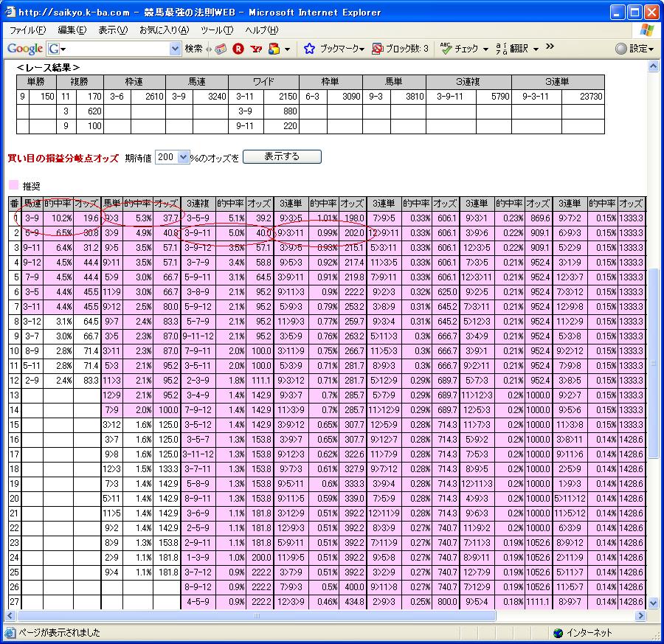
Task: Click the 複勝 header in race results
Action: coord(80,82)
